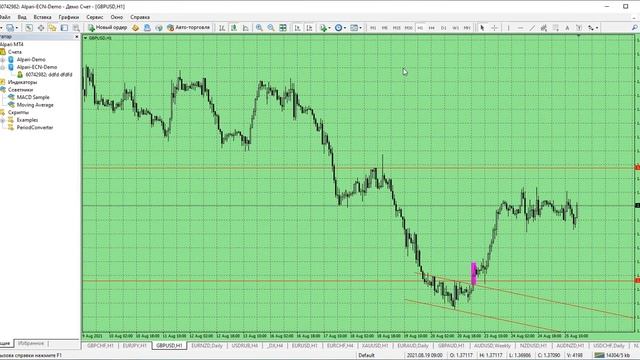Expand the Examples scripts folder
The width and height of the screenshot is (640, 360).
(x=3, y=120)
